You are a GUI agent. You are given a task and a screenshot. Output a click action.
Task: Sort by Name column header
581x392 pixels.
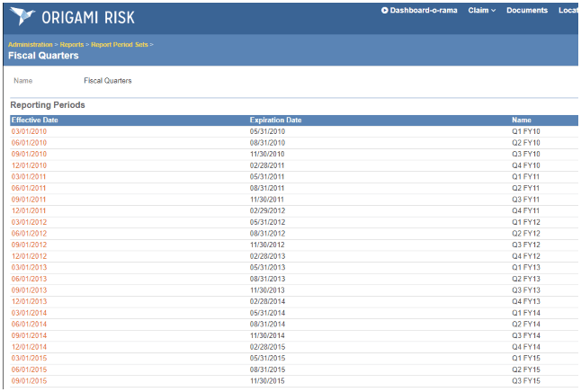[522, 120]
